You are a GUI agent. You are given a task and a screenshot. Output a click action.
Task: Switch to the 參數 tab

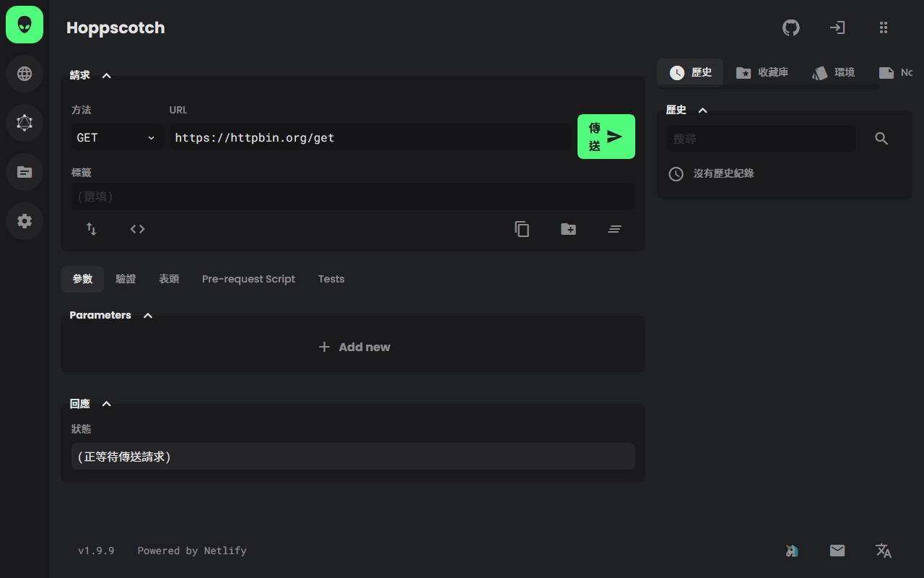coord(82,279)
